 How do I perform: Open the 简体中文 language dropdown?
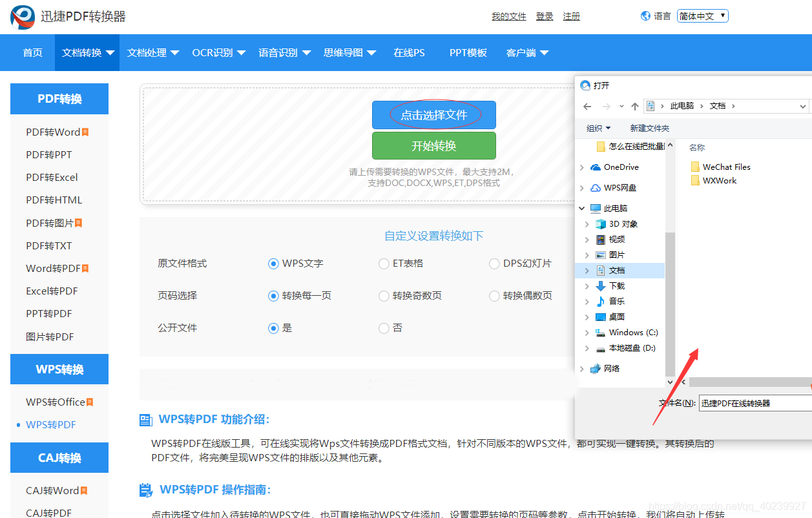703,16
